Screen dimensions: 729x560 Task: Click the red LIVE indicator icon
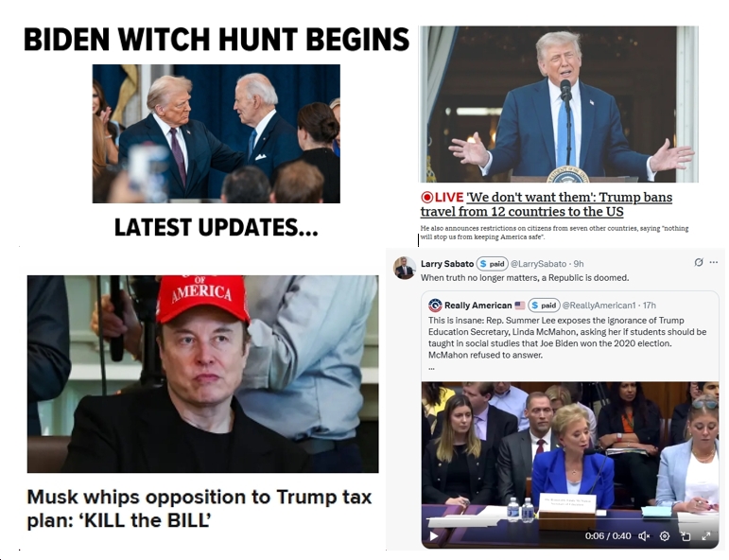pyautogui.click(x=426, y=197)
